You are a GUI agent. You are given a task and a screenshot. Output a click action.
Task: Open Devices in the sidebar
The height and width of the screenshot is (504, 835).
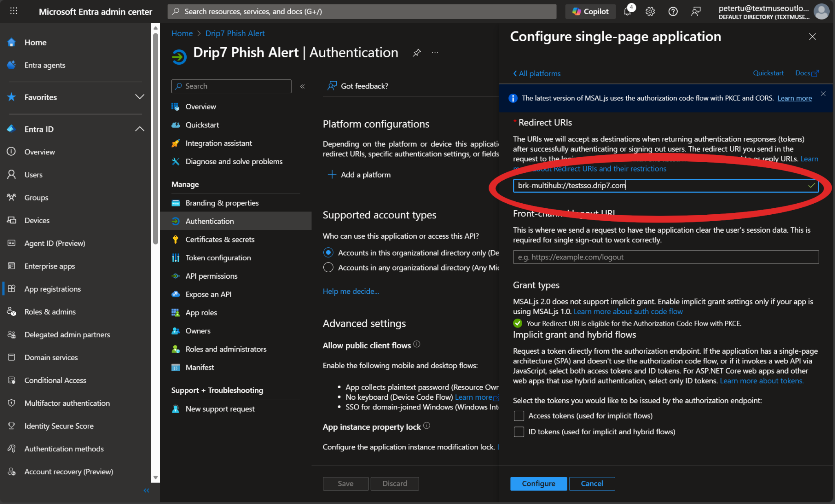(37, 220)
